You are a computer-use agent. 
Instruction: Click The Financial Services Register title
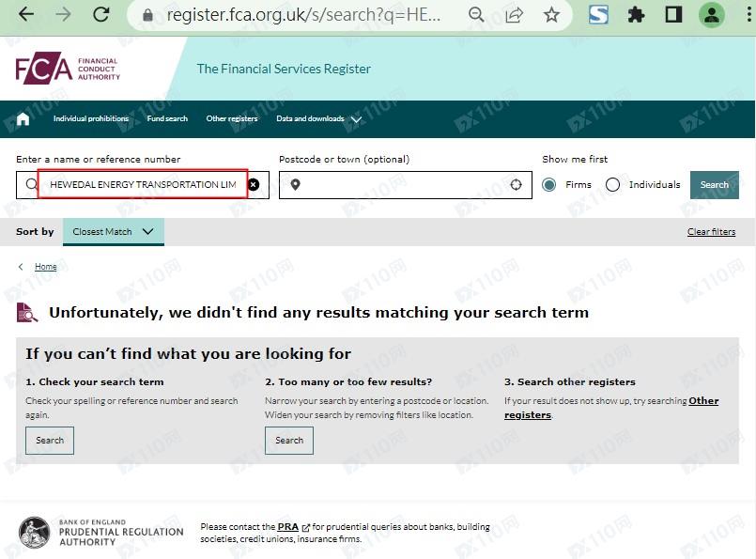tap(284, 69)
